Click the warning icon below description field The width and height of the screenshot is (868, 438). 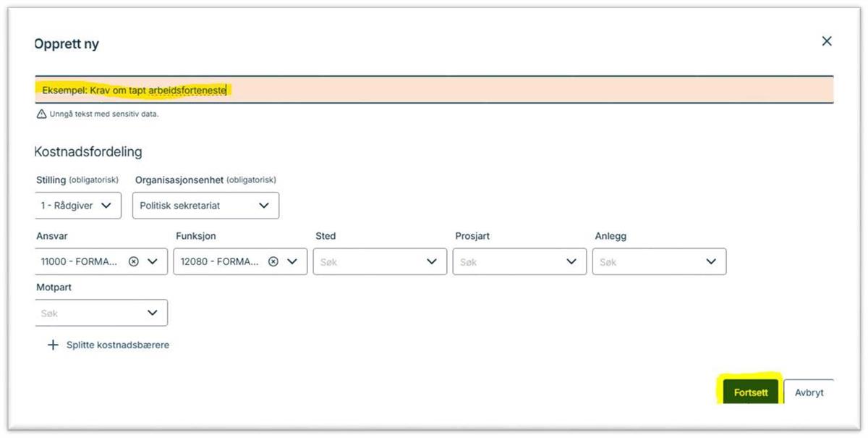click(x=41, y=114)
